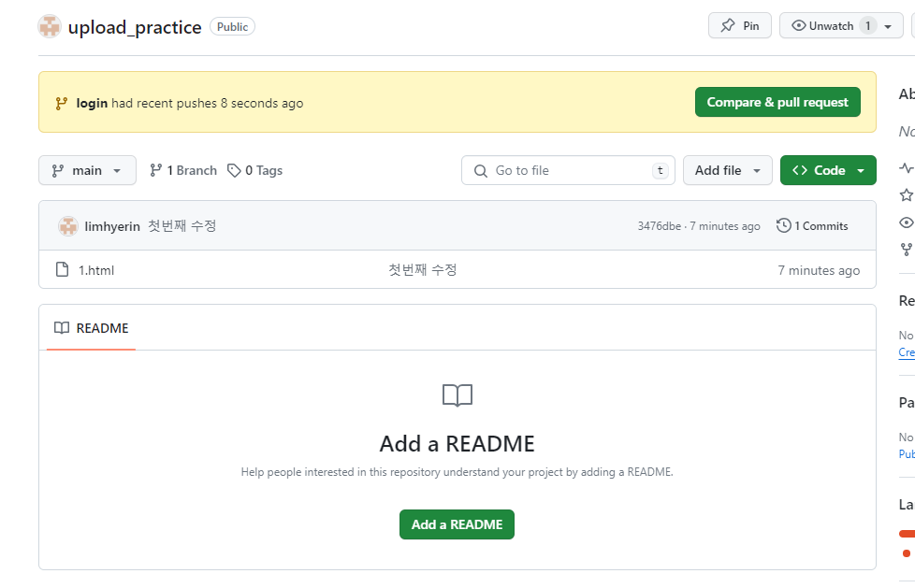Click the branch icon in the yellow banner
This screenshot has width=915, height=588.
coord(61,103)
